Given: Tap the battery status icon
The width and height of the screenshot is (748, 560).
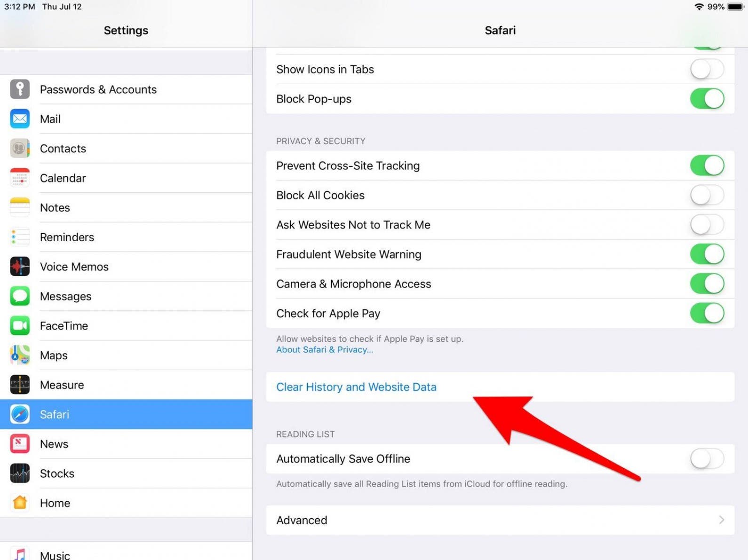Looking at the screenshot, I should pyautogui.click(x=736, y=7).
